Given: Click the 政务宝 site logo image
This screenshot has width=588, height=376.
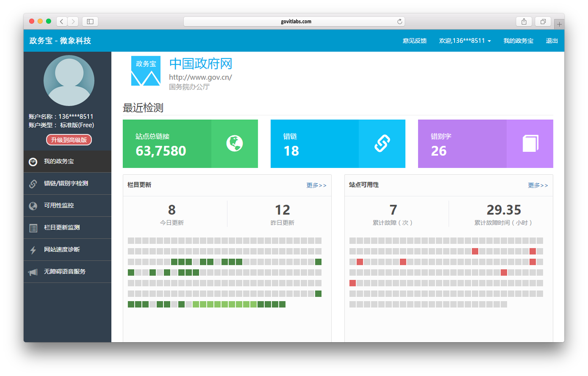Looking at the screenshot, I should (146, 71).
